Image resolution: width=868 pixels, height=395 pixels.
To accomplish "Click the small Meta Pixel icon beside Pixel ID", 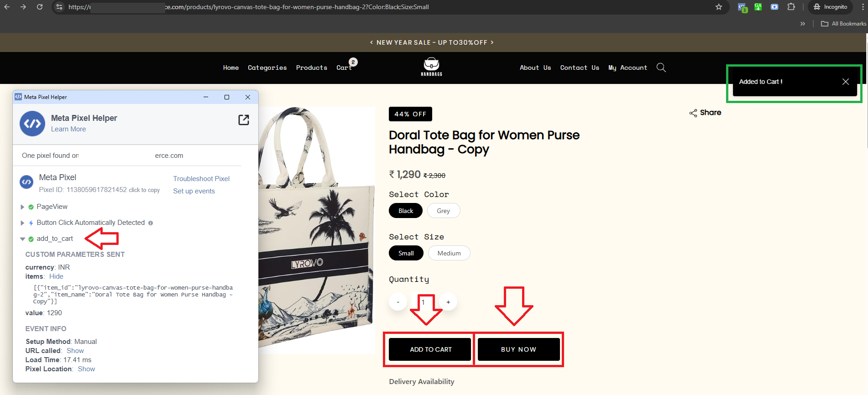I will coord(26,182).
